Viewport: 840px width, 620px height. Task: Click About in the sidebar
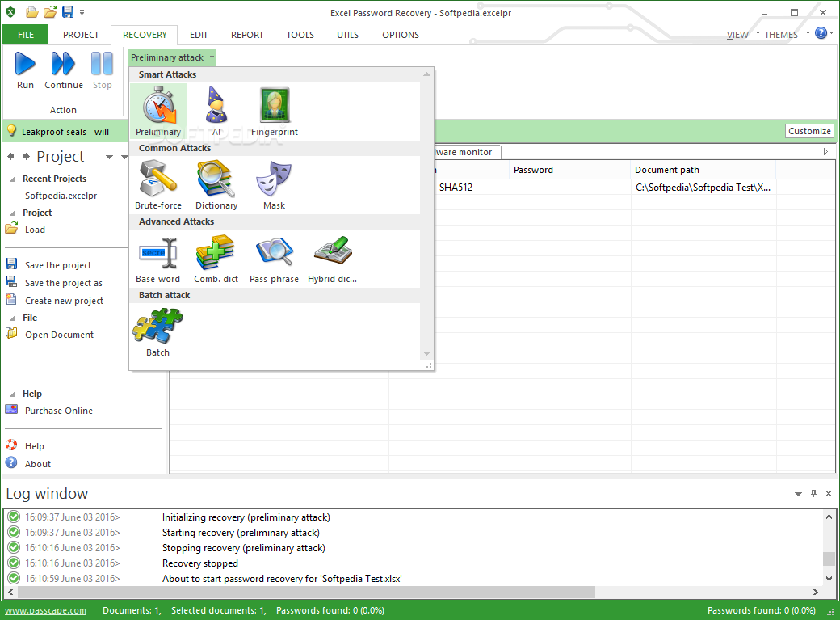pyautogui.click(x=37, y=464)
